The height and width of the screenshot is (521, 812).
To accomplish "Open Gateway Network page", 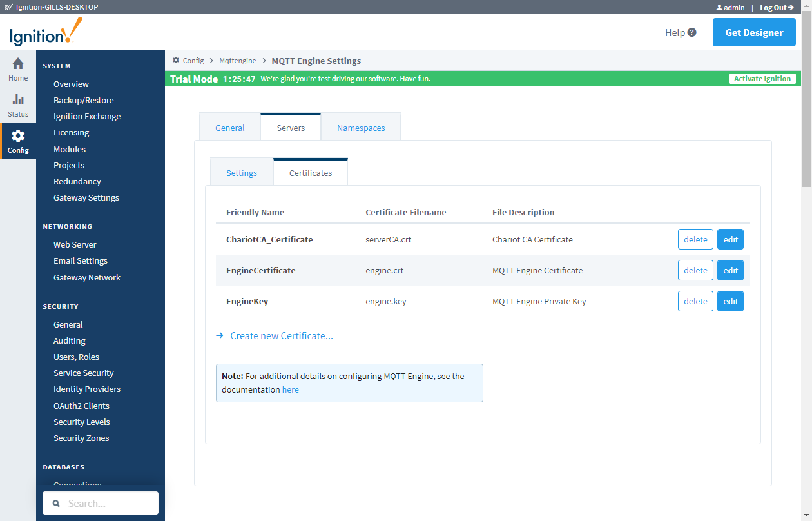I will click(87, 277).
